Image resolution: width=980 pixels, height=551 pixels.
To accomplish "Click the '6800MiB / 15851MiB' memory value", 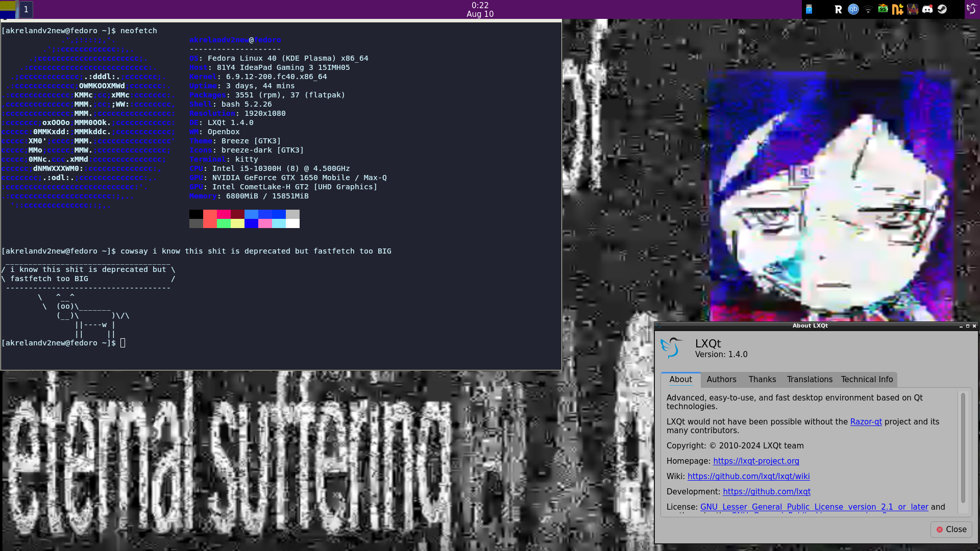I will (x=267, y=196).
